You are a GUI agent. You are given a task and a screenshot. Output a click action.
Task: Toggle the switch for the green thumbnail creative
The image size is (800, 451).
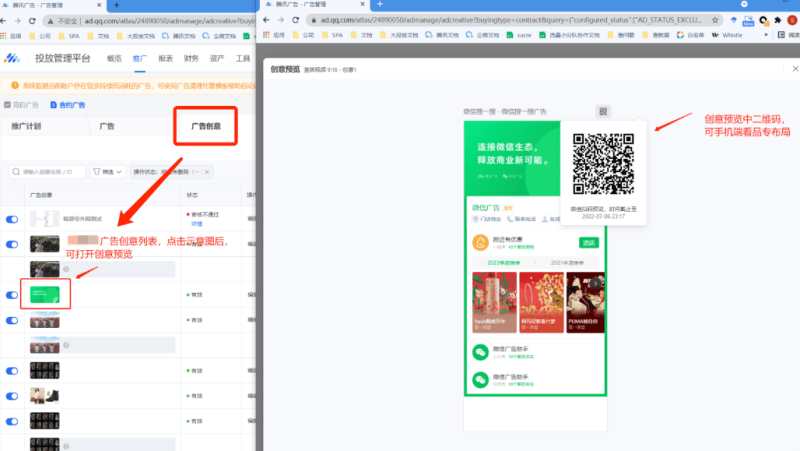point(12,295)
